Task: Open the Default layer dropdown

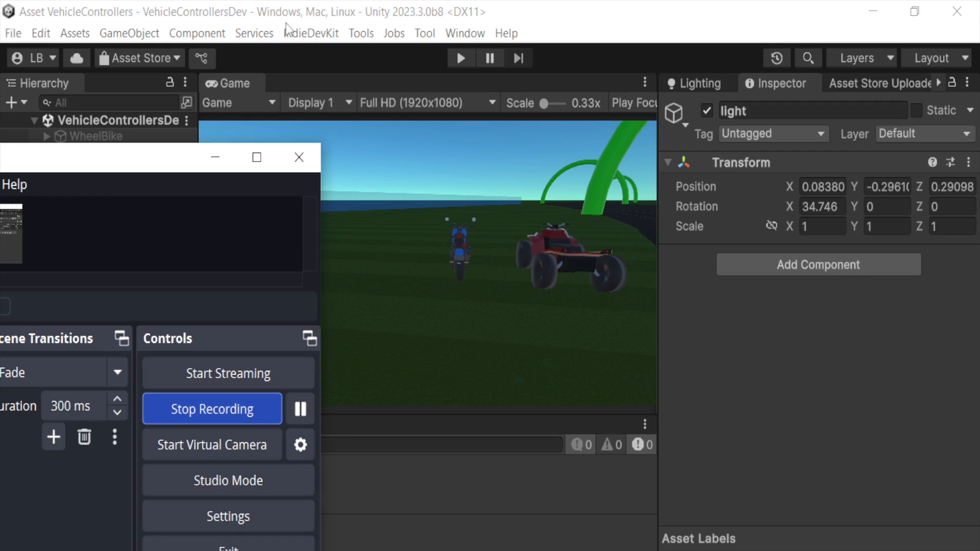Action: coord(925,134)
